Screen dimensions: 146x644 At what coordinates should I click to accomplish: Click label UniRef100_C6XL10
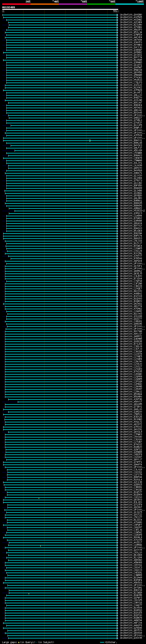pyautogui.click(x=131, y=552)
